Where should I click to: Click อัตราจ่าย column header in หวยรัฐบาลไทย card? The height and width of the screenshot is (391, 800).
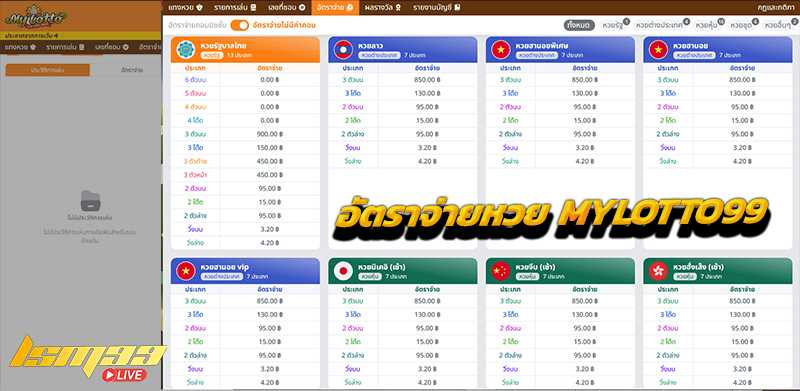269,67
